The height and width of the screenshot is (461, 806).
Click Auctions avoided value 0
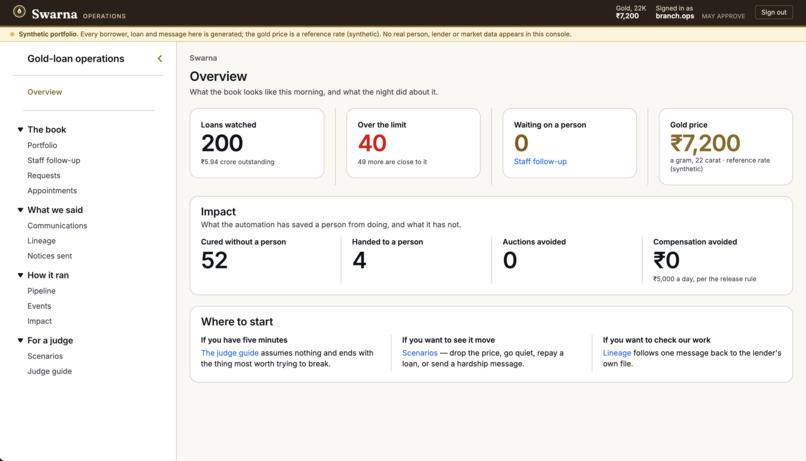pos(509,260)
